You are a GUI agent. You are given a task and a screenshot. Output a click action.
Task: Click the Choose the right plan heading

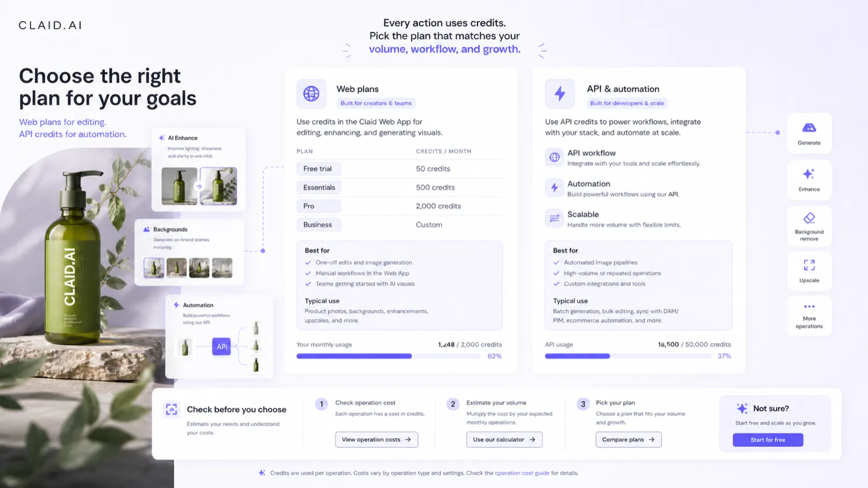(108, 87)
